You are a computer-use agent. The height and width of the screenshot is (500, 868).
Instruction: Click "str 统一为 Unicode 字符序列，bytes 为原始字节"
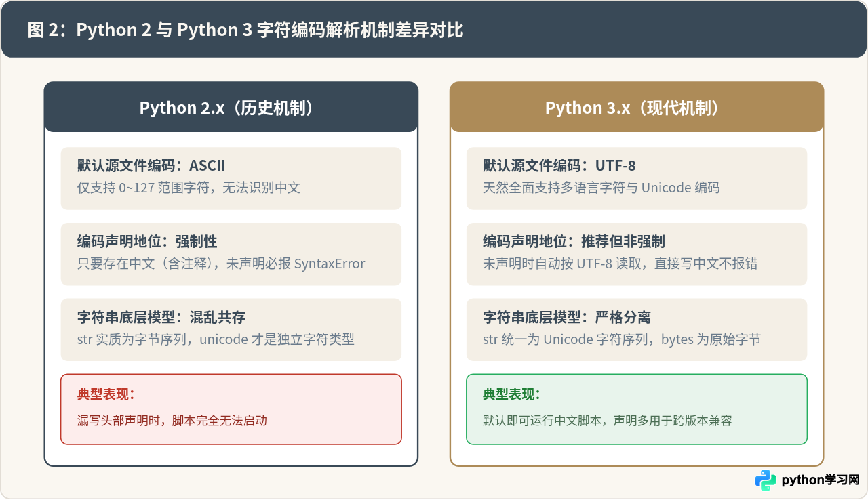[x=622, y=339]
